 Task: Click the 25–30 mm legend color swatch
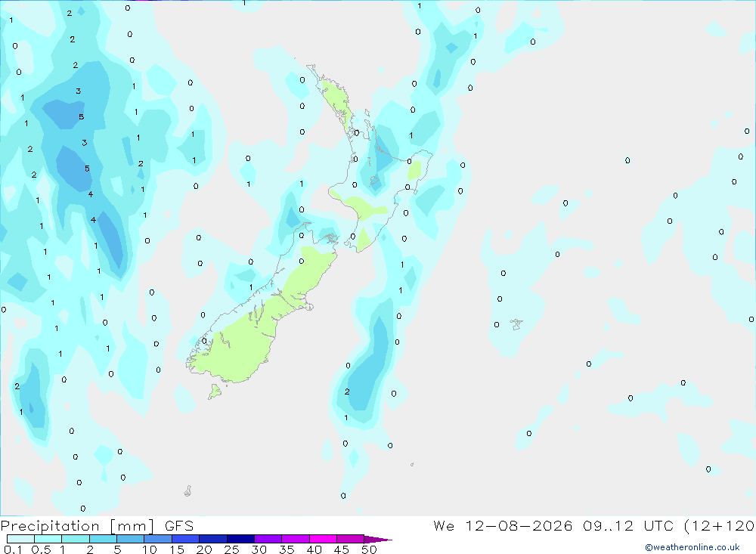(x=240, y=539)
